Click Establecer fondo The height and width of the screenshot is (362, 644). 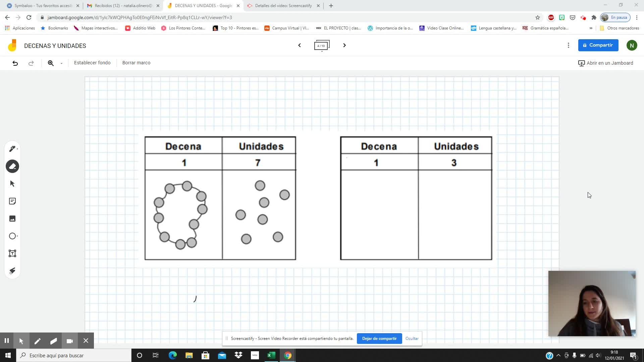pyautogui.click(x=92, y=63)
